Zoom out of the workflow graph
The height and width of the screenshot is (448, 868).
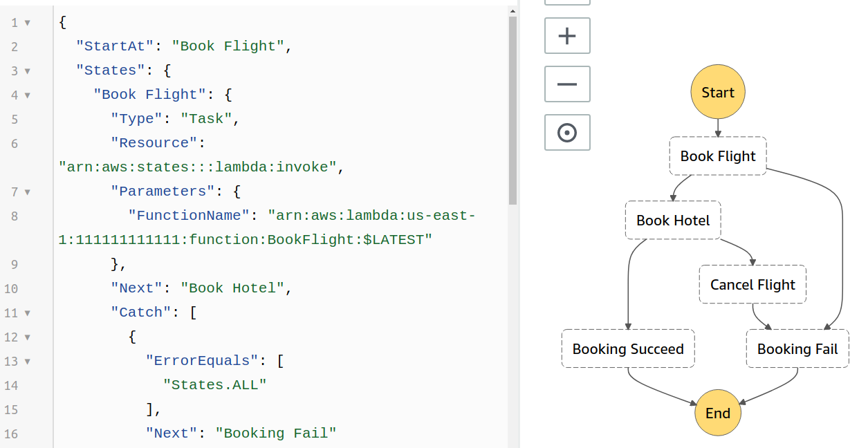click(x=567, y=84)
